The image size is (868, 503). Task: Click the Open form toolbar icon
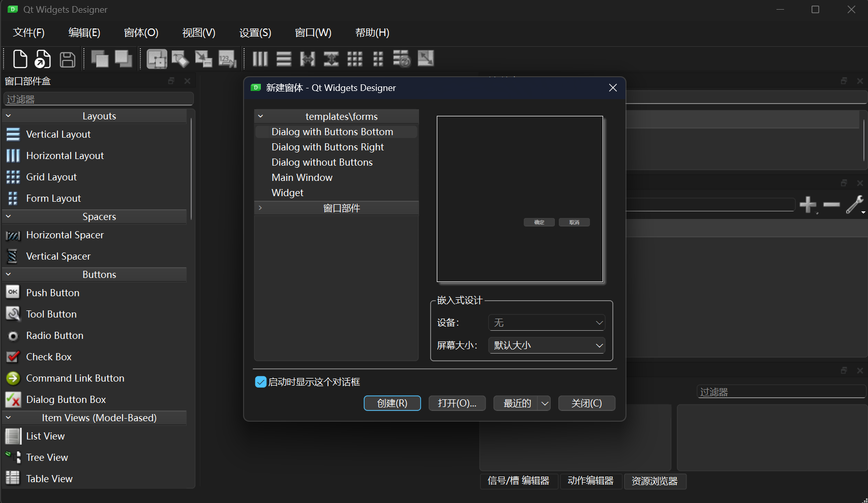43,59
